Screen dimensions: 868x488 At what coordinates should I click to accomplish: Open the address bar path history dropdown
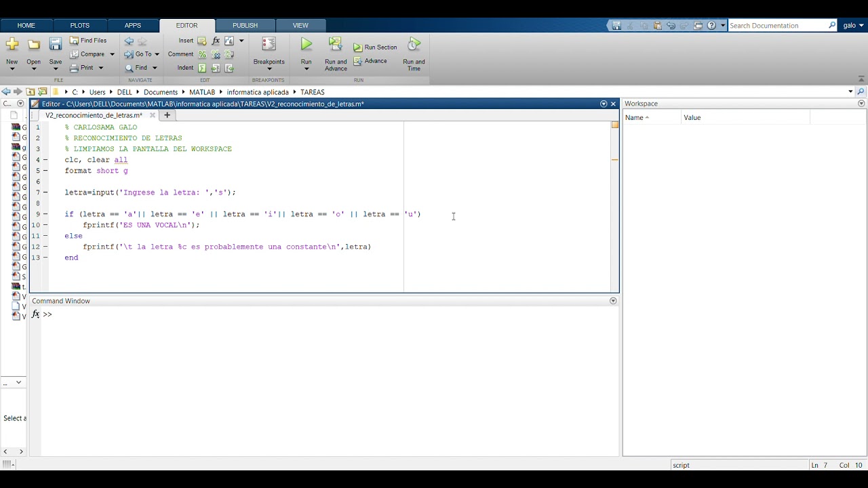[850, 91]
